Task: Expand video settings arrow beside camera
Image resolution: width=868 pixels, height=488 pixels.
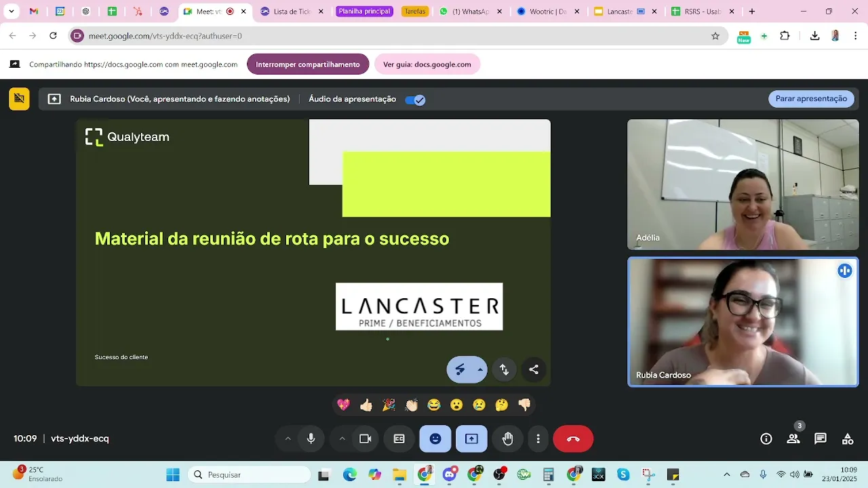Action: click(342, 439)
